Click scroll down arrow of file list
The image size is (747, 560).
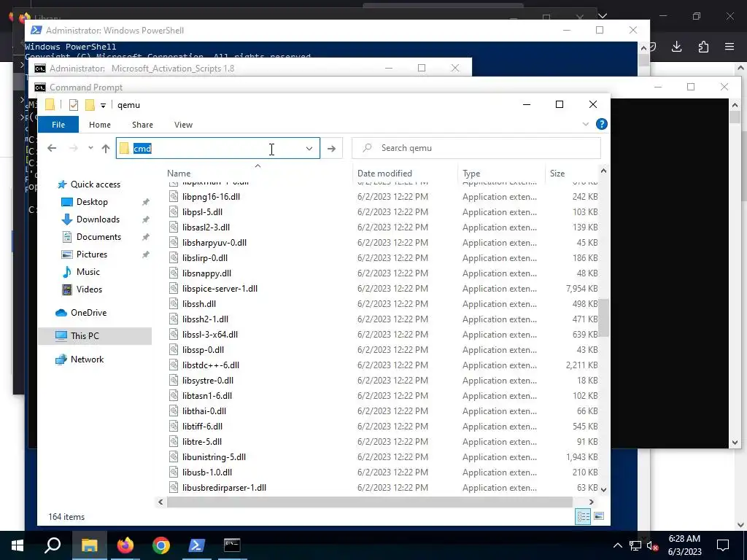pos(603,489)
